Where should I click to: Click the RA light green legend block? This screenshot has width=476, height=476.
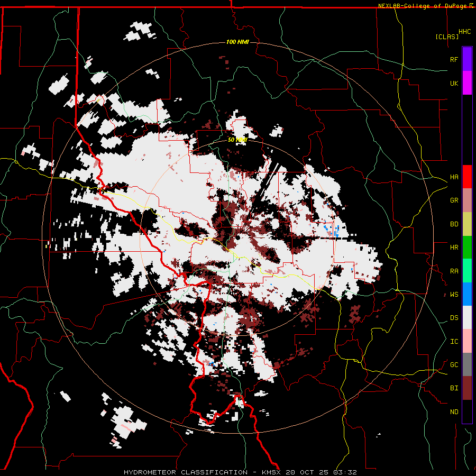[x=467, y=271]
